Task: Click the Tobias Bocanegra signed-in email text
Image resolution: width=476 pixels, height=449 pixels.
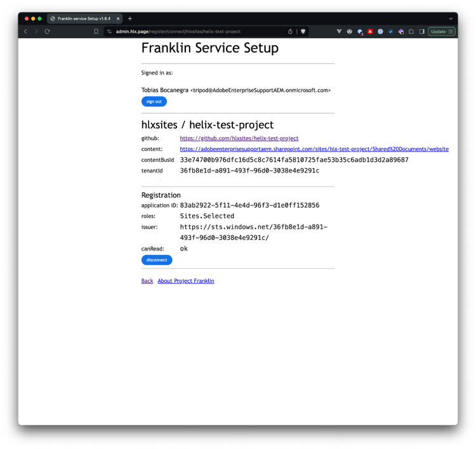Action: point(236,90)
